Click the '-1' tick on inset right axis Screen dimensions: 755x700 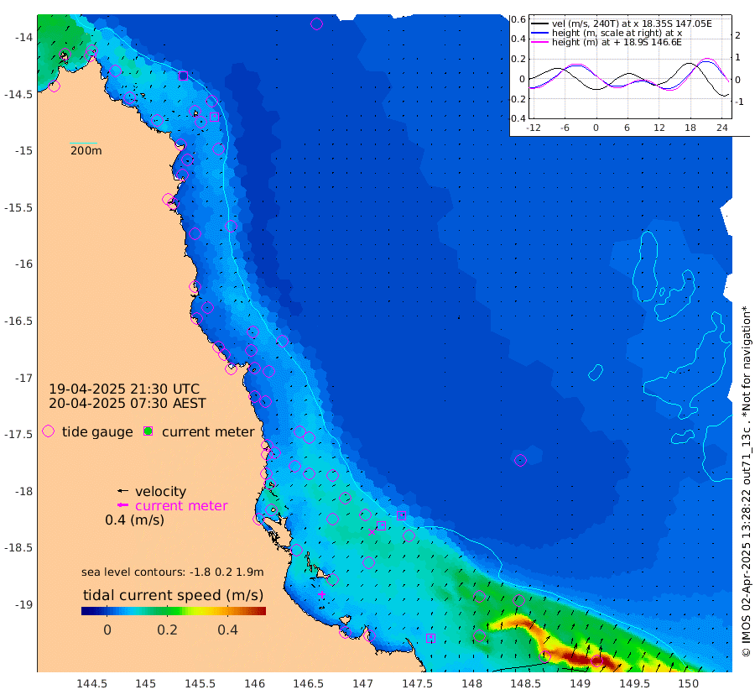(x=737, y=102)
